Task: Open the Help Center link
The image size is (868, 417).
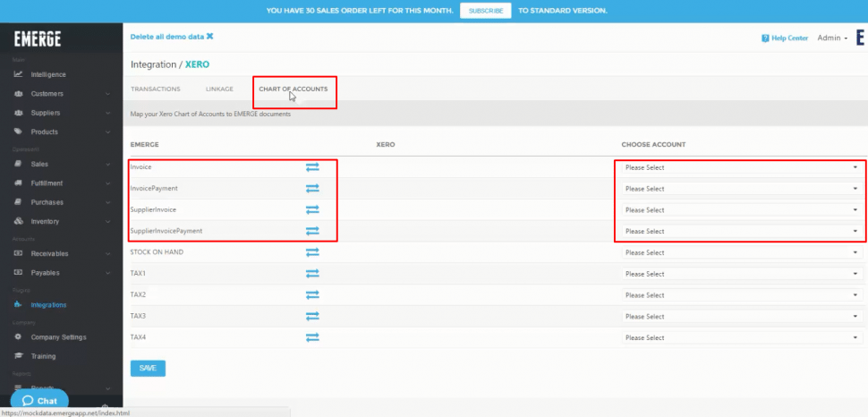Action: pyautogui.click(x=785, y=38)
